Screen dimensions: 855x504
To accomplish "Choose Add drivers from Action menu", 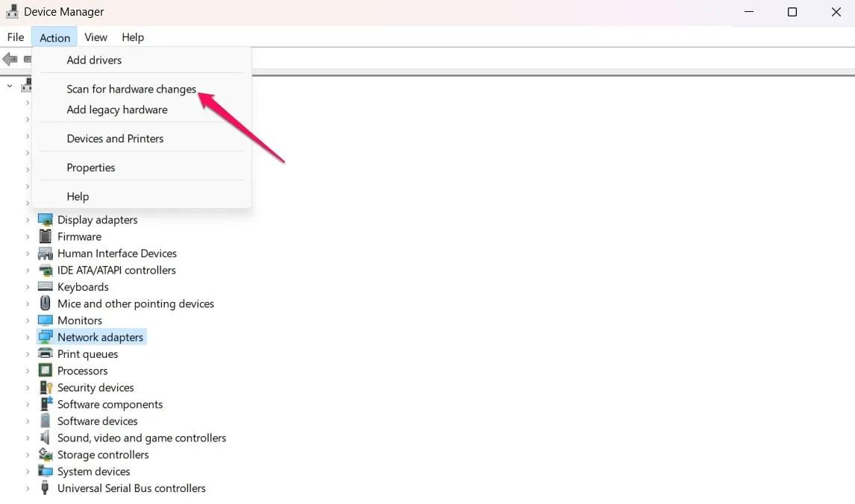I will [x=142, y=60].
